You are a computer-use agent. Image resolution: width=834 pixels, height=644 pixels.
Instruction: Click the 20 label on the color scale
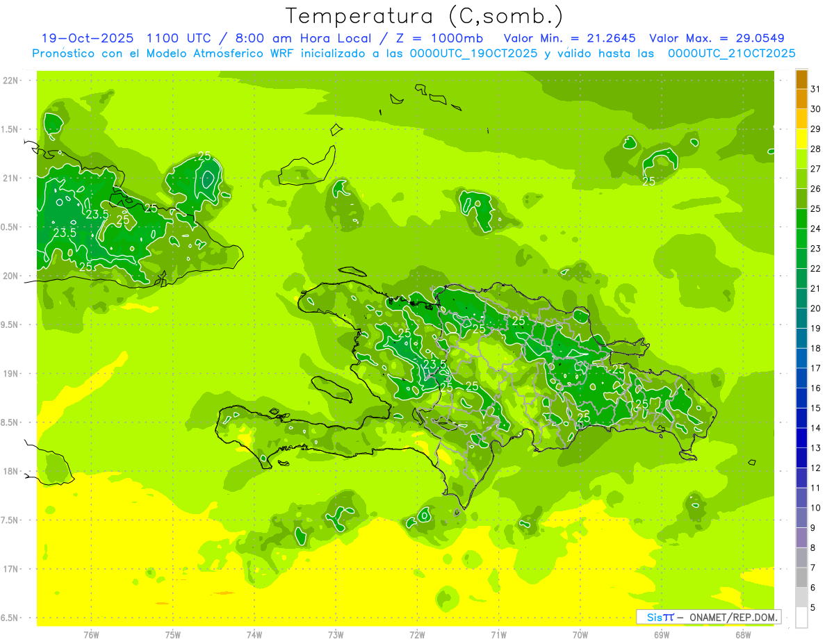815,308
